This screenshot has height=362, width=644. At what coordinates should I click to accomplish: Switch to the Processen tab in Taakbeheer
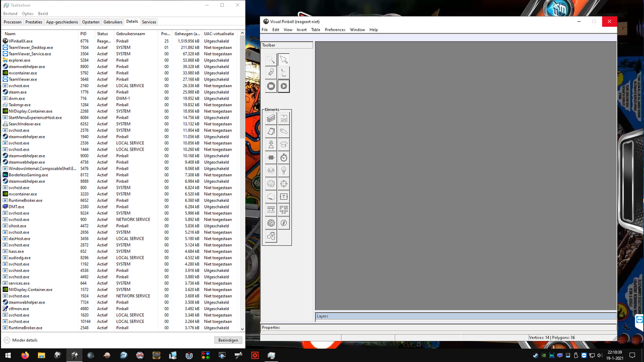tap(13, 22)
